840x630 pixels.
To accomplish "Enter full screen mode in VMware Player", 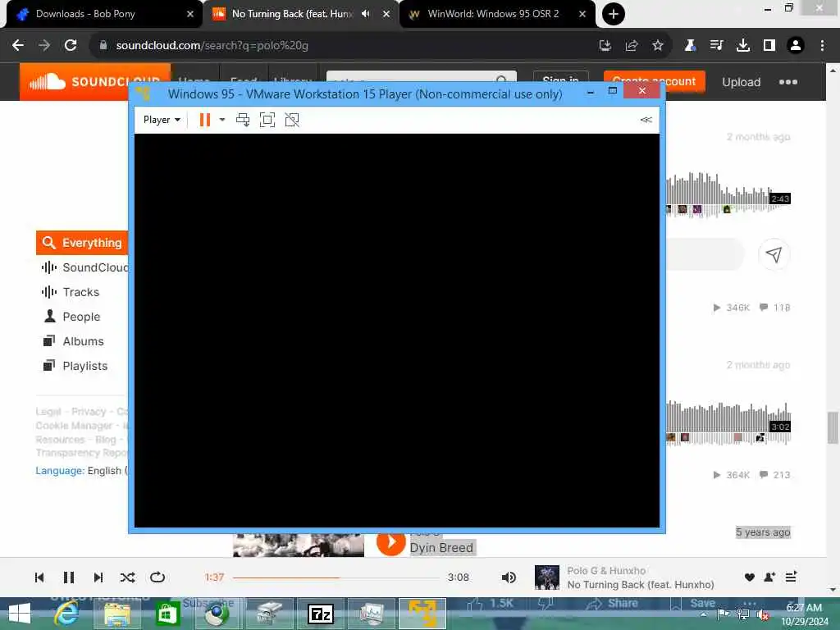I will pyautogui.click(x=267, y=120).
